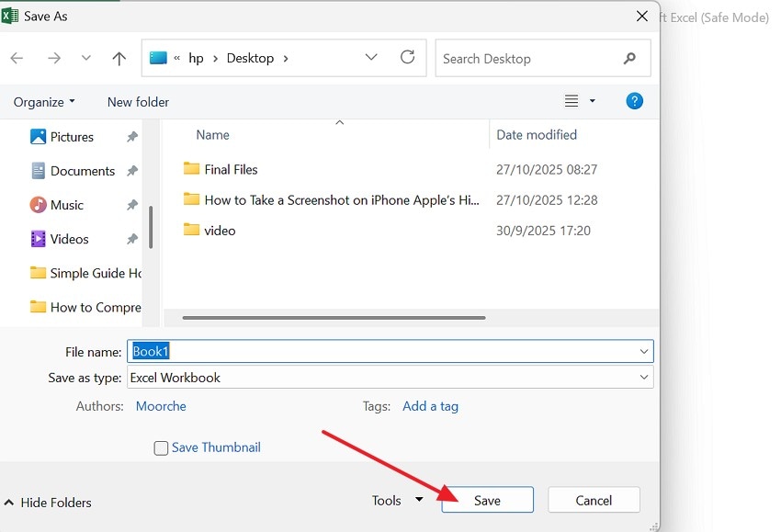781x532 pixels.
Task: Close the Save As dialog
Action: click(x=642, y=16)
